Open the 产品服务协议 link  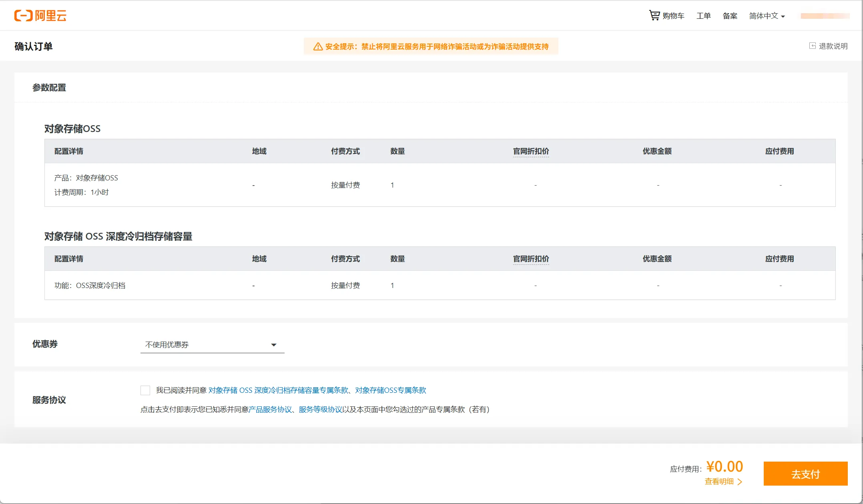[x=270, y=409]
